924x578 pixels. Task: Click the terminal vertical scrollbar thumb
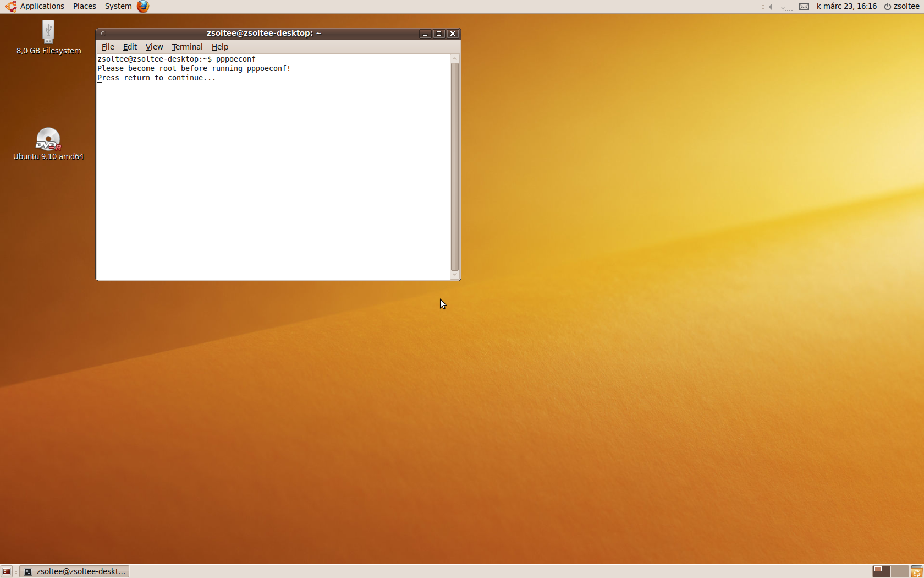click(x=454, y=166)
